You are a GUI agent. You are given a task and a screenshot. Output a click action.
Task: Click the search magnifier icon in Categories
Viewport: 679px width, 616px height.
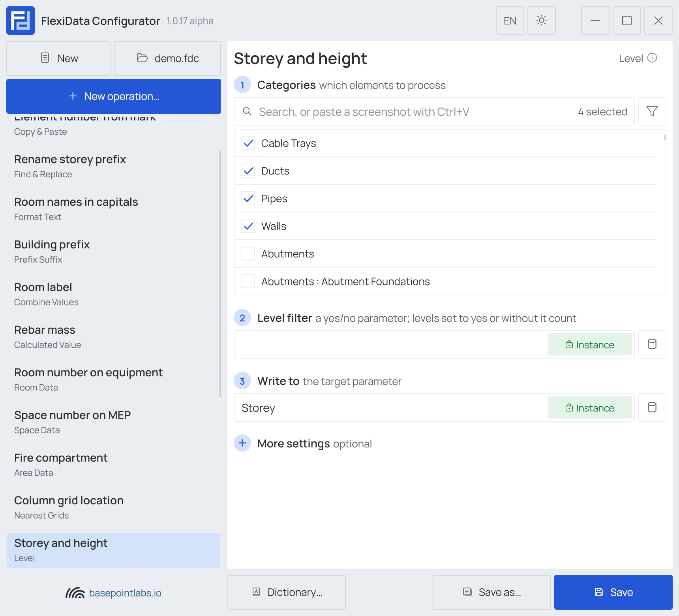[x=247, y=111]
